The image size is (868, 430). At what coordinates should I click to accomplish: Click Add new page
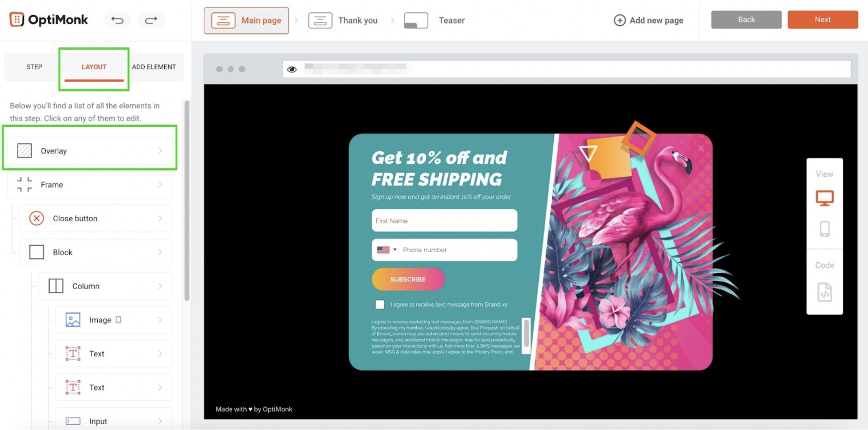648,21
